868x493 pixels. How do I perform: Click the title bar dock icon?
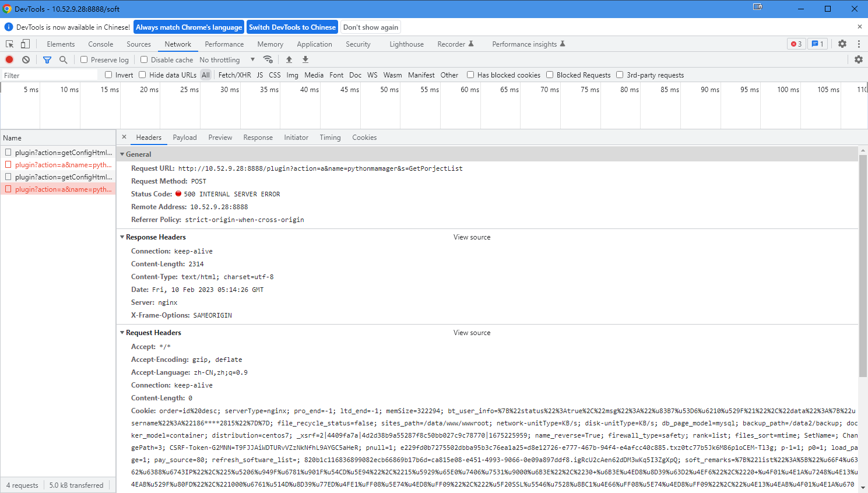click(758, 7)
